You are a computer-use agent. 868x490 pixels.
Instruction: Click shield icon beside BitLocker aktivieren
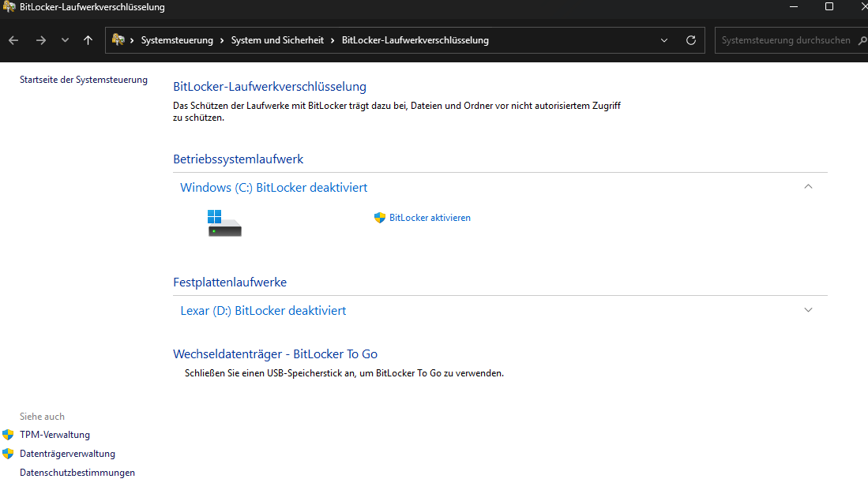point(380,218)
